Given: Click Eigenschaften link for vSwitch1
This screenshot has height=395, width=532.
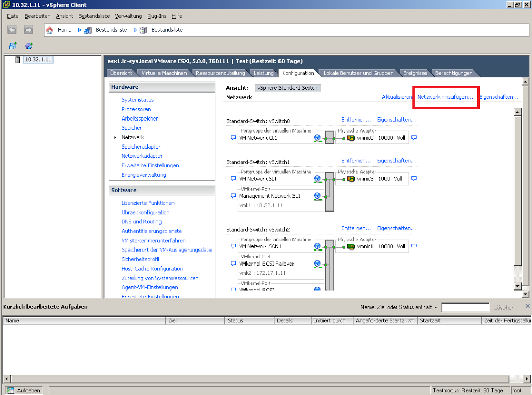Looking at the screenshot, I should pyautogui.click(x=396, y=161).
